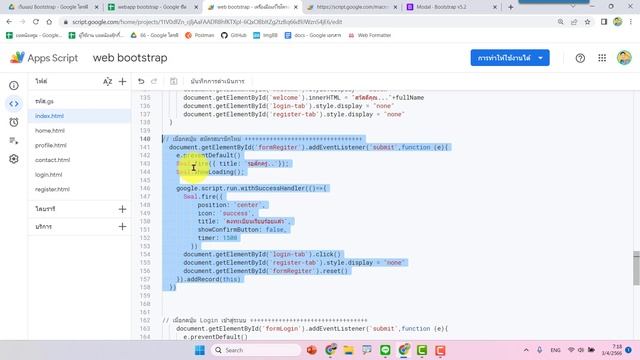This screenshot has height=360, width=640.
Task: Open the Overview info icon in sidebar
Action: point(14,85)
